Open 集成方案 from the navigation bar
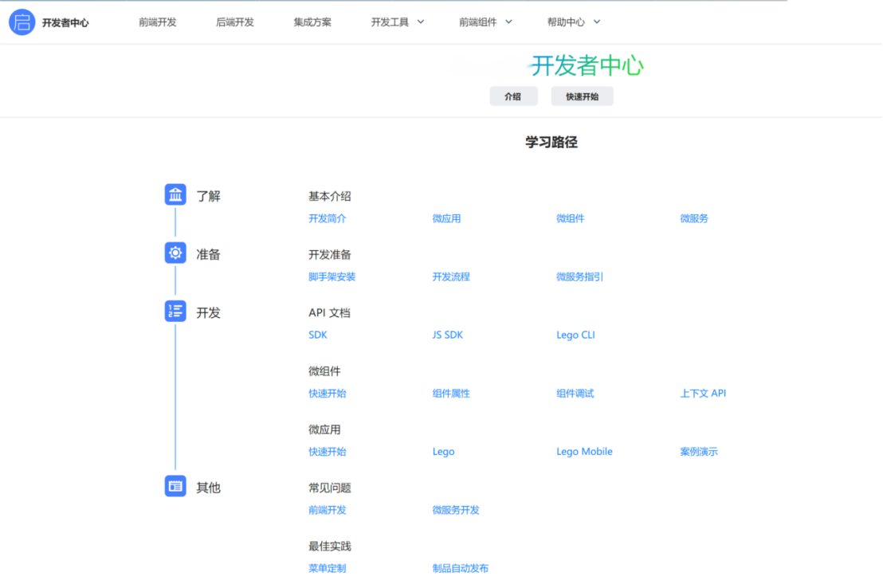883x588 pixels. (312, 22)
